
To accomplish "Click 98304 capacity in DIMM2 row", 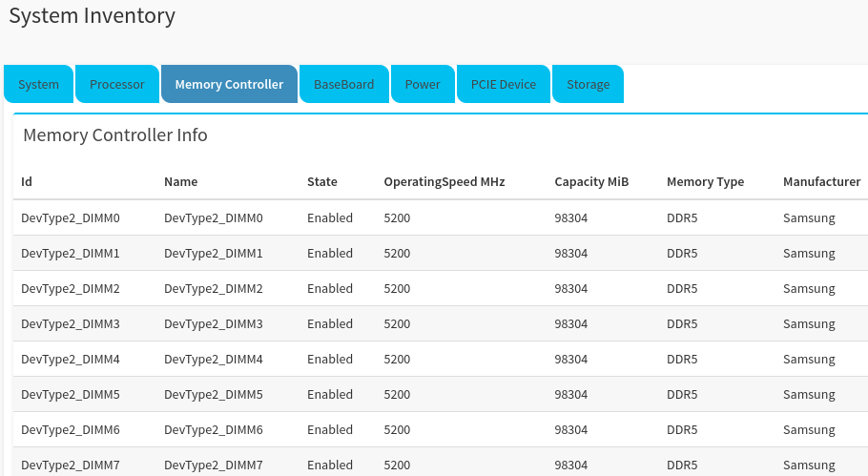I will (570, 289).
